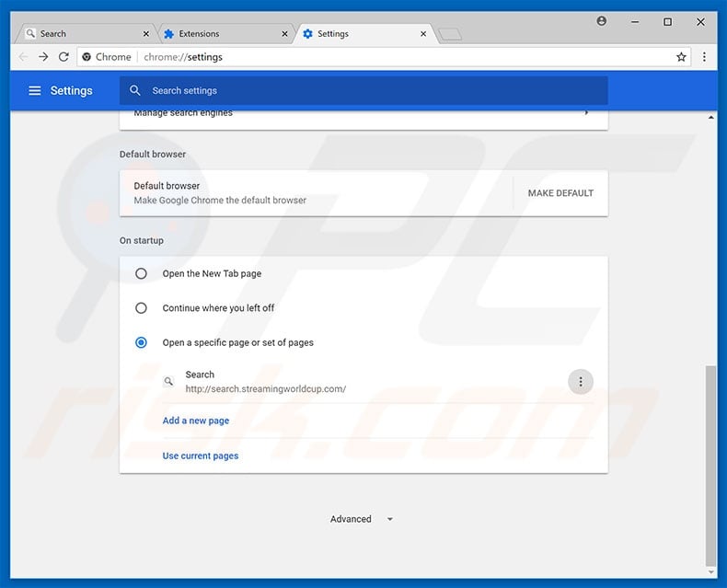Maximize the Chrome window
The width and height of the screenshot is (727, 588).
668,22
